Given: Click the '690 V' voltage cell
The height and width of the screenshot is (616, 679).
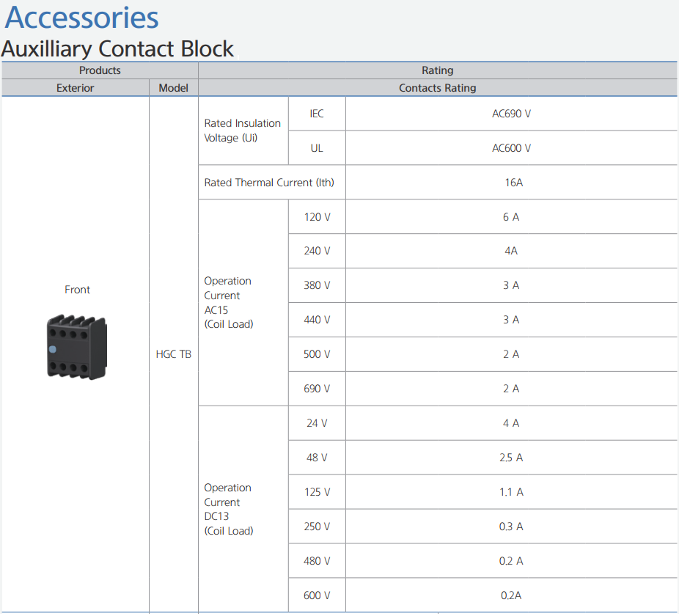Looking at the screenshot, I should click(x=317, y=389).
